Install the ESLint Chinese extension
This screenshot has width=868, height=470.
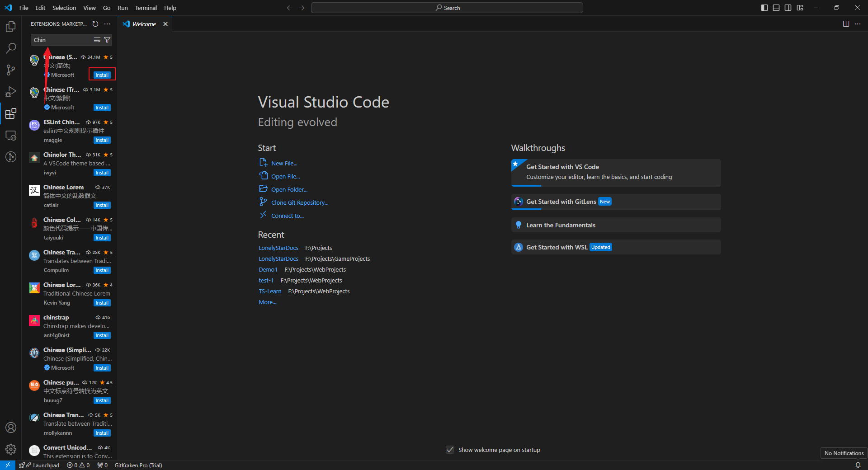pos(102,140)
